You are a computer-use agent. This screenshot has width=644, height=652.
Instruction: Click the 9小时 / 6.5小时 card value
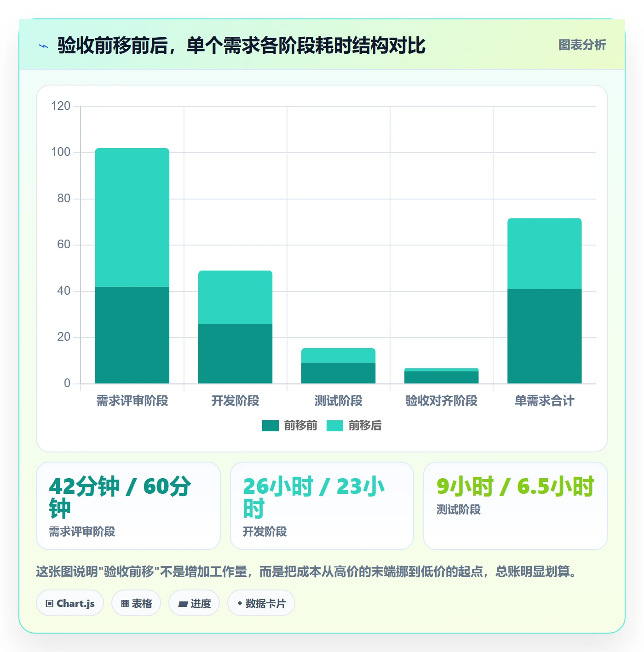(x=515, y=486)
